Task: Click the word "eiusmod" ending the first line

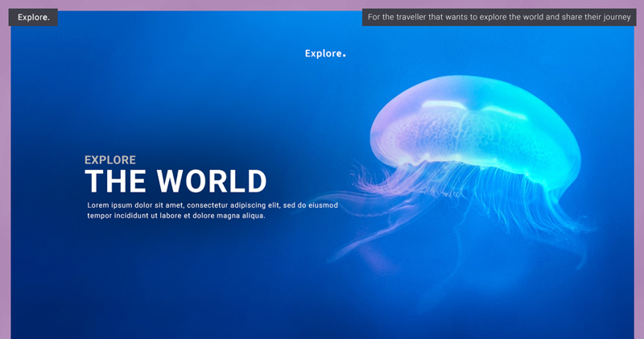Action: click(323, 205)
